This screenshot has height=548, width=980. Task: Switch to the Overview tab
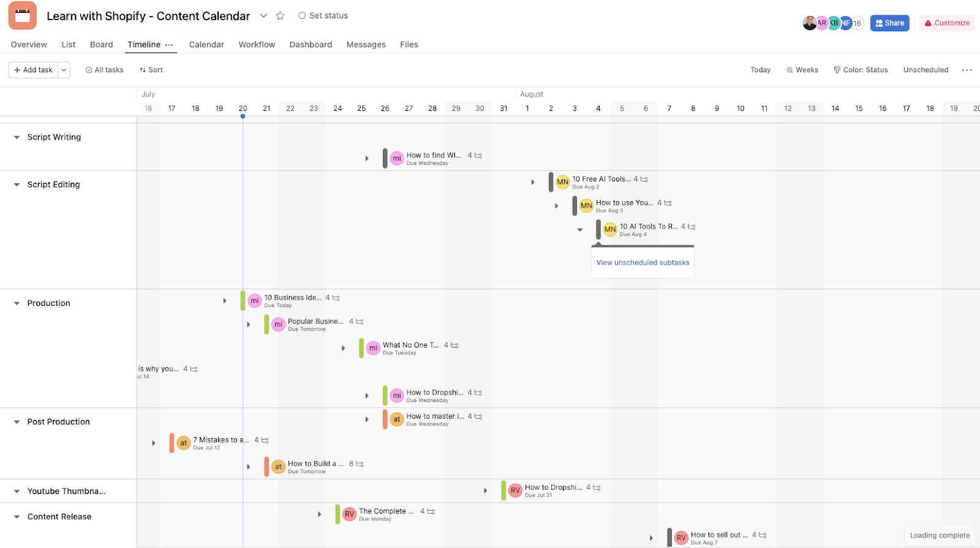29,45
